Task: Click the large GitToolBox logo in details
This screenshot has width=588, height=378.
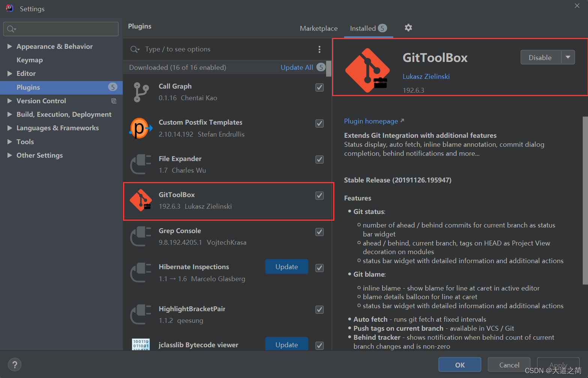Action: 368,70
